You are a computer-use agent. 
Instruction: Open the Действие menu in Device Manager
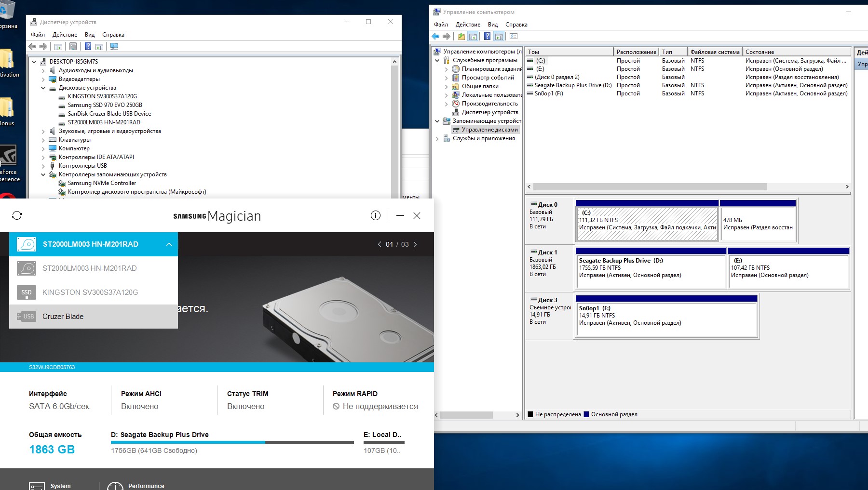[65, 35]
